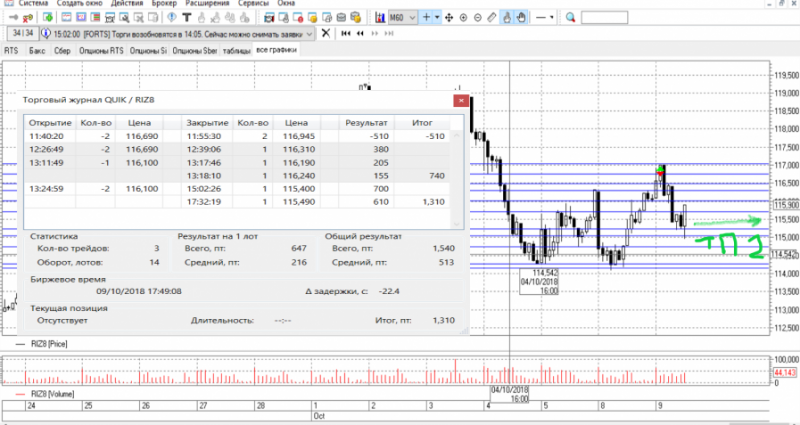The image size is (800, 425).
Task: Select the ruler measurement tool
Action: [492, 18]
